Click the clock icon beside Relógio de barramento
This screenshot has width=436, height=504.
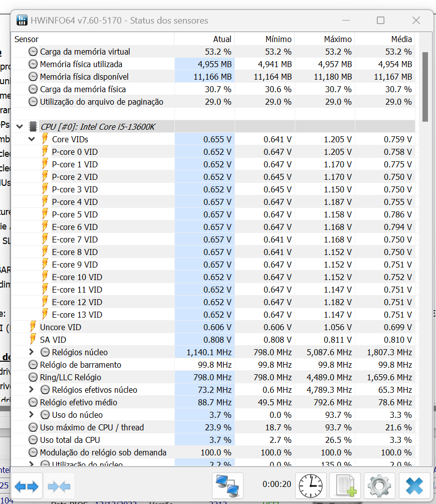(x=33, y=365)
